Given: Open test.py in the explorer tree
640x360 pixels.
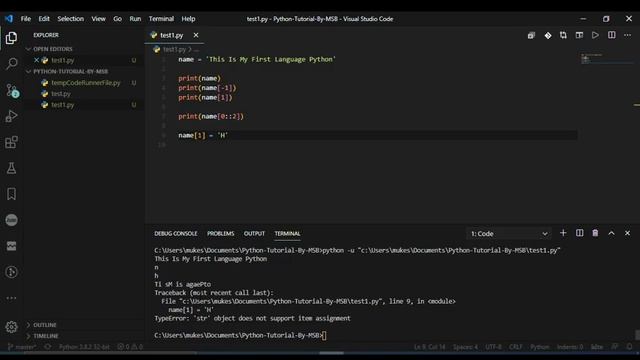Looking at the screenshot, I should pyautogui.click(x=61, y=93).
